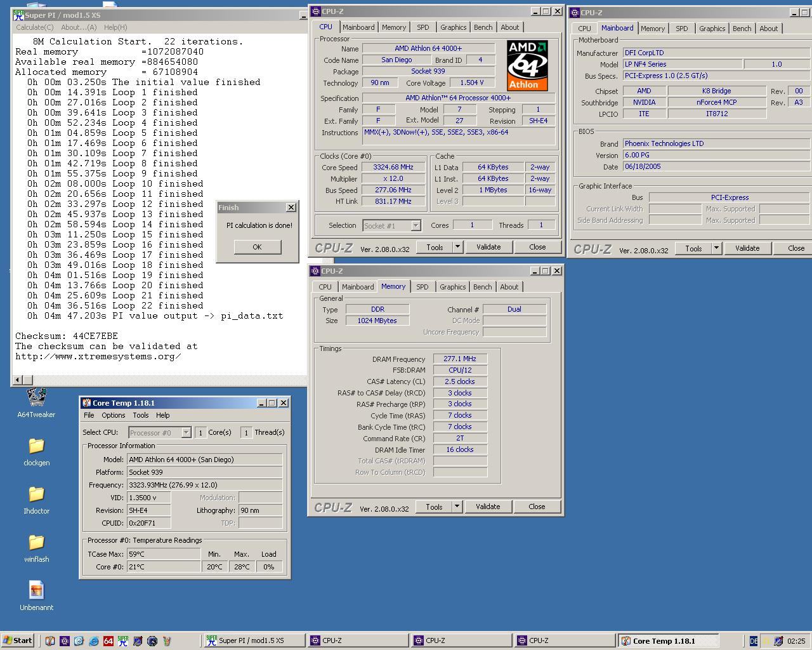The height and width of the screenshot is (650, 812).
Task: Open Tools menu in Core Temp
Action: pos(140,415)
